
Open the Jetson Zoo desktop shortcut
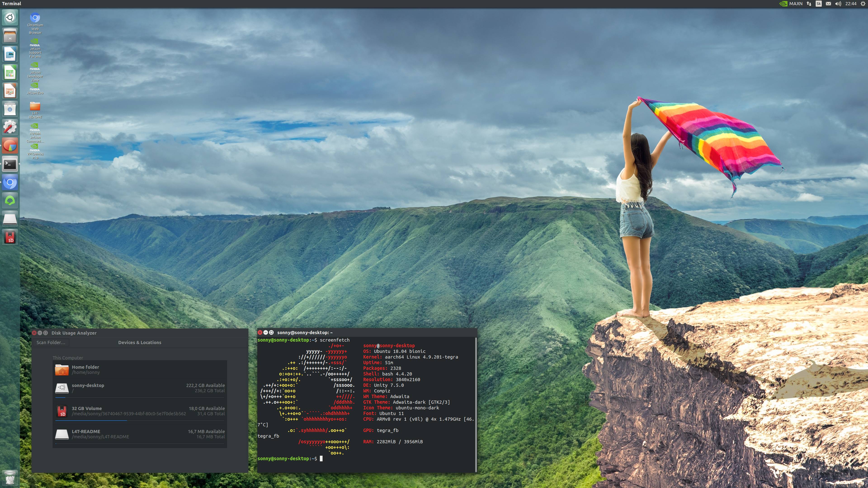pos(35,89)
